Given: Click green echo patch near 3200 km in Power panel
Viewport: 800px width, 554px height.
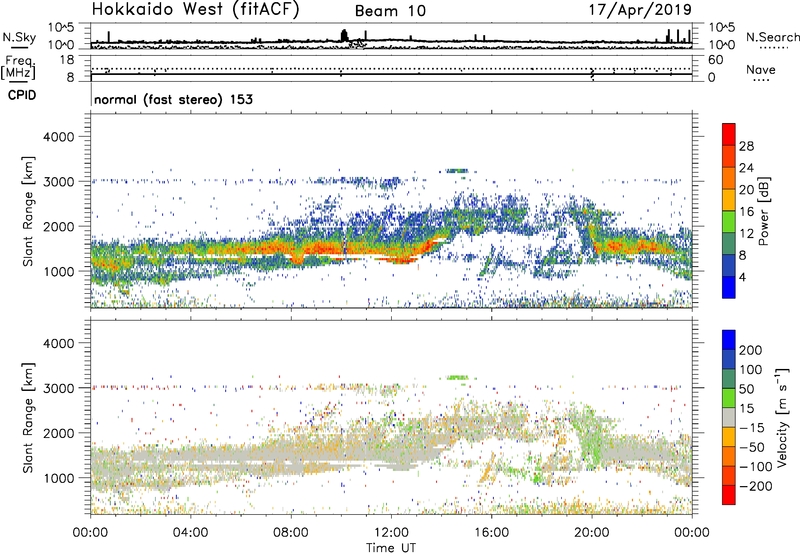Looking at the screenshot, I should (x=457, y=171).
